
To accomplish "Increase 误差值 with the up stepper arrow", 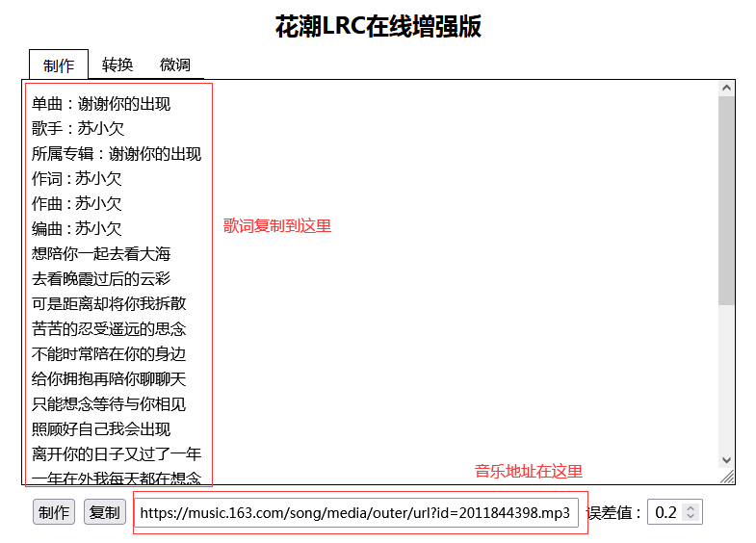I will [x=691, y=507].
